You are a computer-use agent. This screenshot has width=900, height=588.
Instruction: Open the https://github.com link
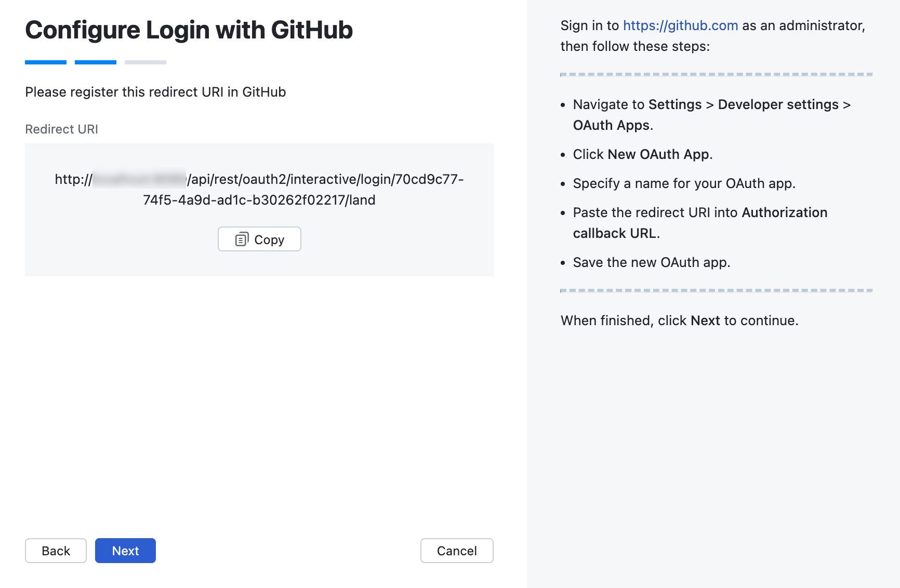point(680,25)
